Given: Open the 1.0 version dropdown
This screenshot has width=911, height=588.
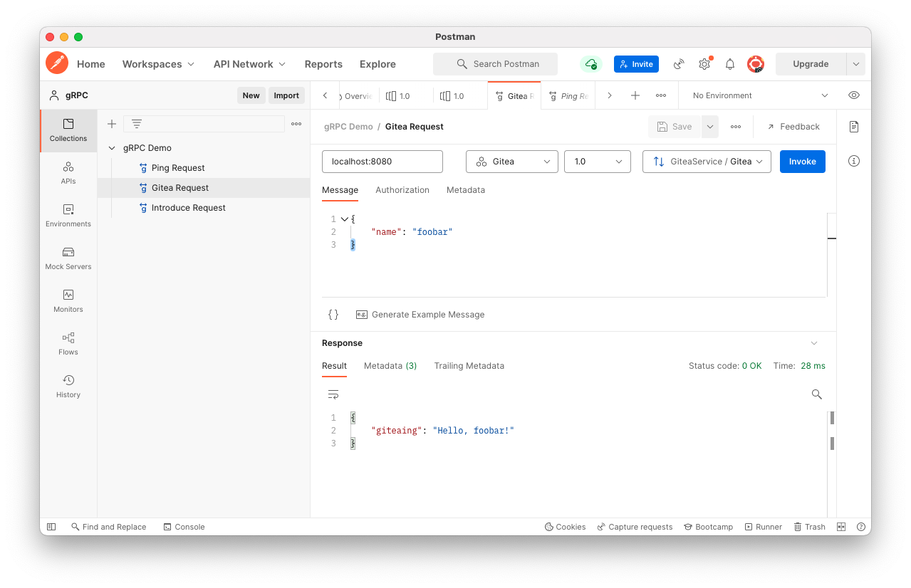Looking at the screenshot, I should (598, 162).
